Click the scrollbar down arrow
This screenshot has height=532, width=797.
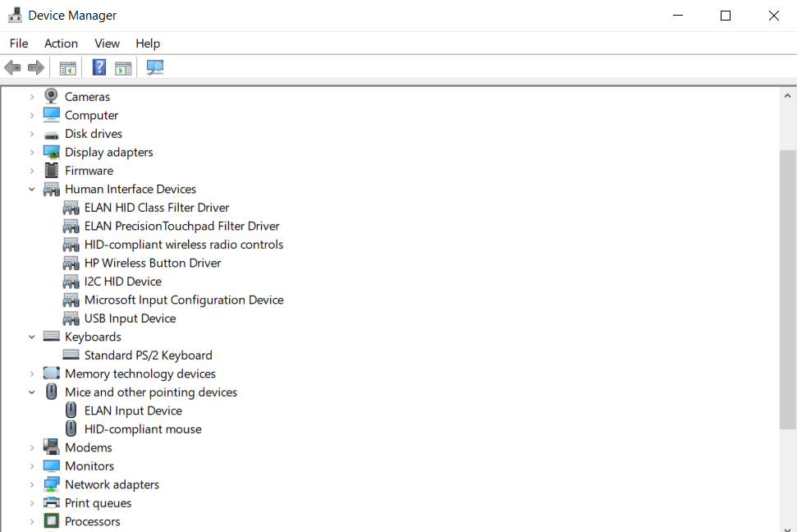[787, 529]
